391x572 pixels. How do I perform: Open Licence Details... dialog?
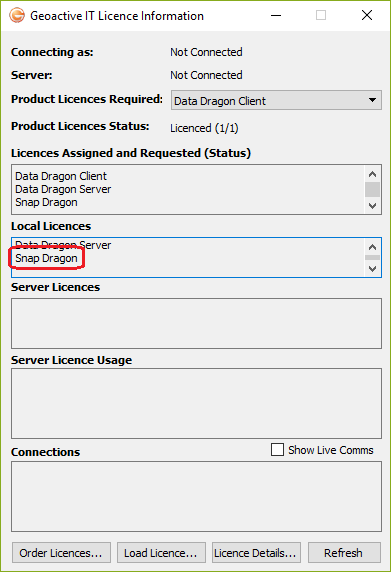point(256,553)
